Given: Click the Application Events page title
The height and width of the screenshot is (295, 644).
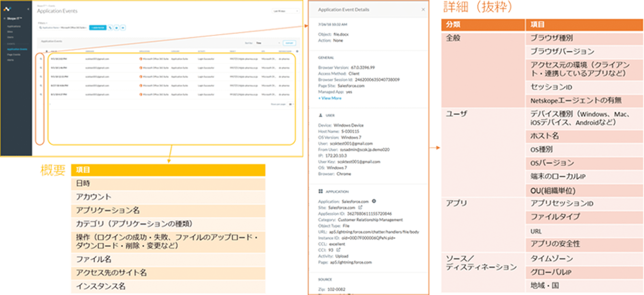Looking at the screenshot, I should [57, 11].
